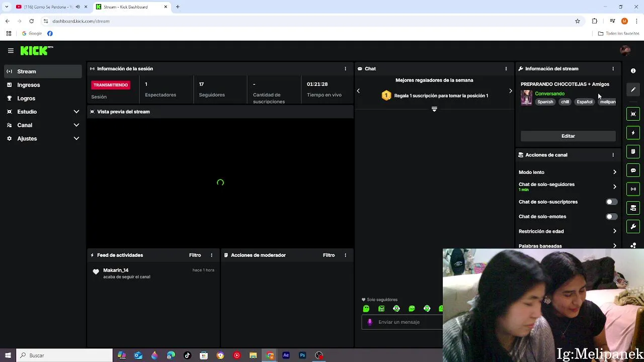Open the Acciones de moderador three-dot menu

click(345, 255)
